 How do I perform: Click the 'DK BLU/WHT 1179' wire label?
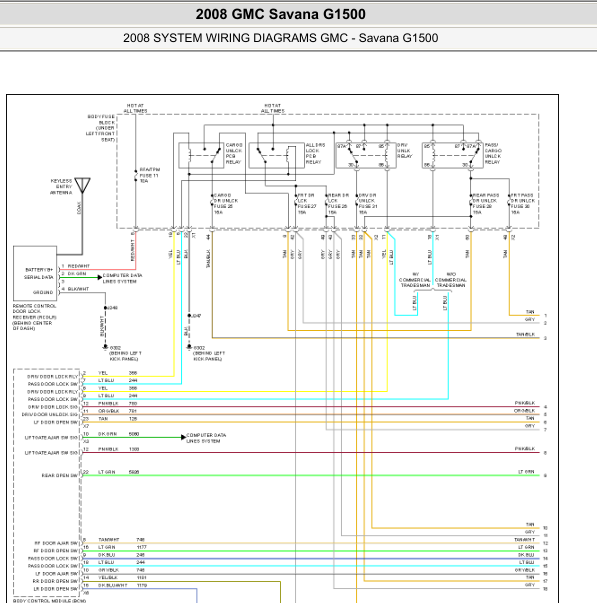[122, 585]
